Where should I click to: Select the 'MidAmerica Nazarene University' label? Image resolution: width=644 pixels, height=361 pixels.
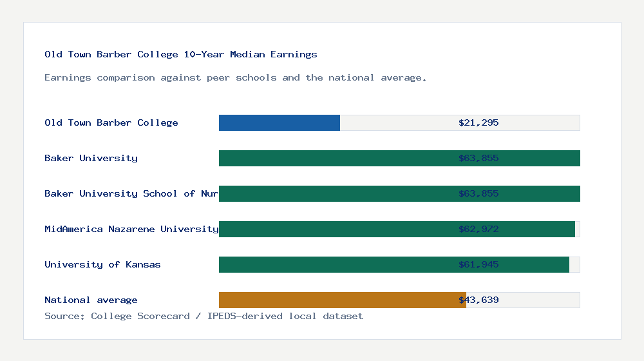(x=131, y=229)
